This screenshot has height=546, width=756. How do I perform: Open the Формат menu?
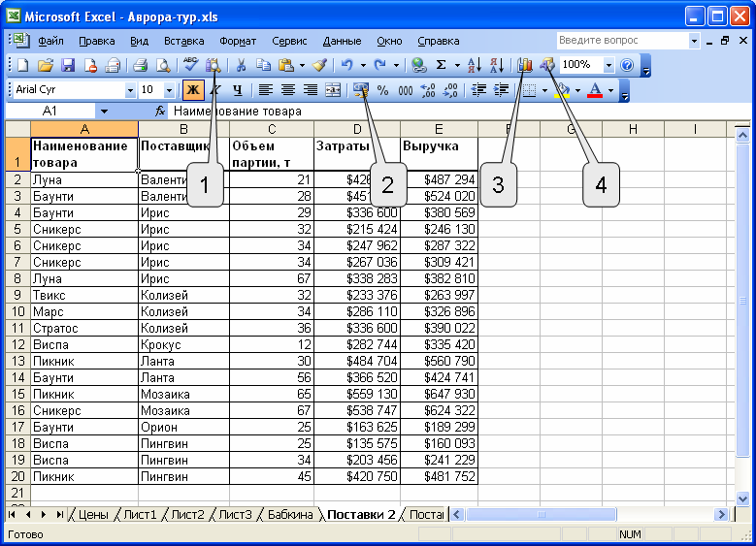click(238, 41)
